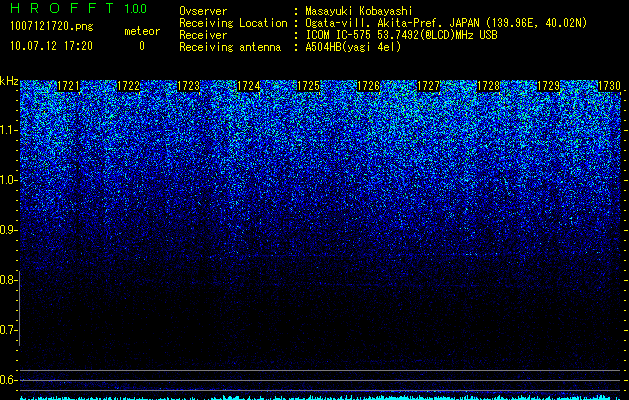Click the 1729 time marker
The height and width of the screenshot is (400, 629).
tap(549, 86)
